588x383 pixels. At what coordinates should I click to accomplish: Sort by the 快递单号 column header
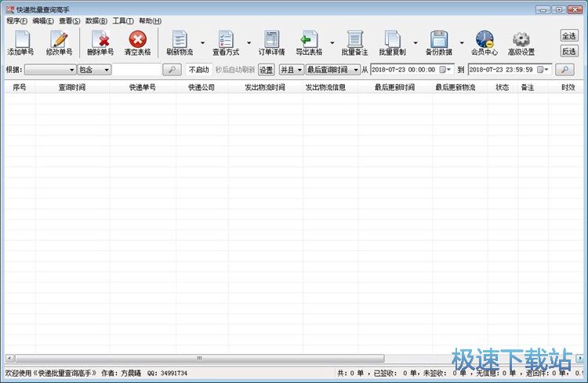143,87
